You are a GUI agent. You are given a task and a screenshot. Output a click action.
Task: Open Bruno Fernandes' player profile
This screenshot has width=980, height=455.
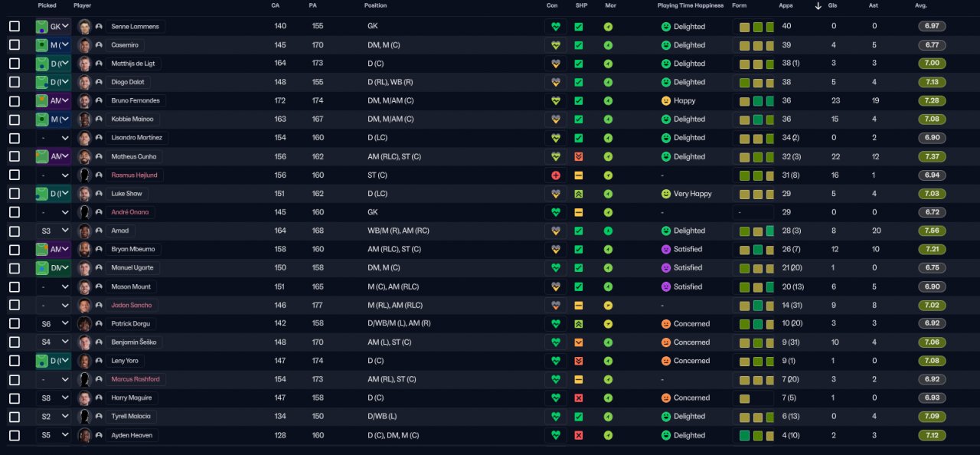coord(137,101)
